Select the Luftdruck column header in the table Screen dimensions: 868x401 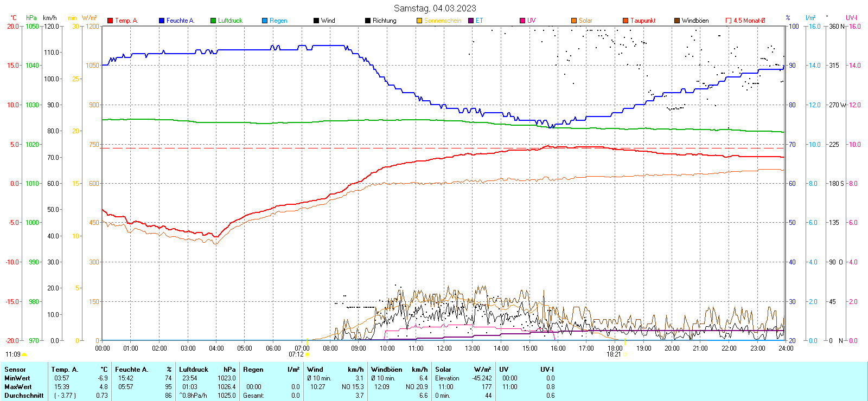(194, 370)
